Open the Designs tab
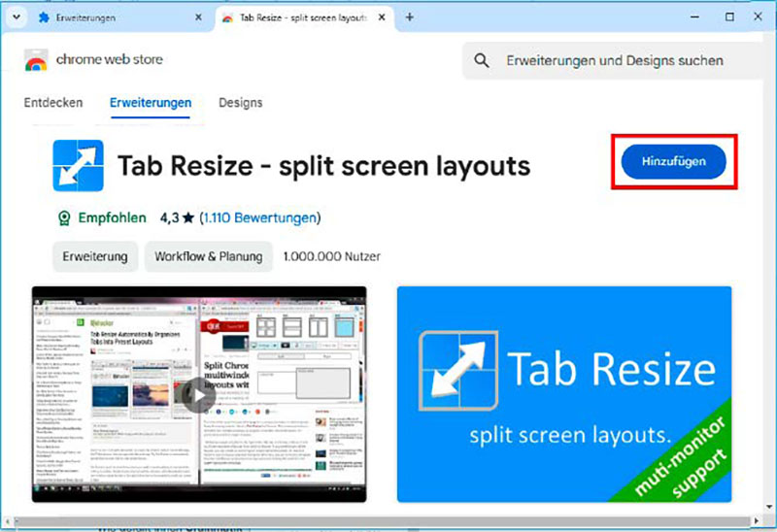 click(x=240, y=103)
